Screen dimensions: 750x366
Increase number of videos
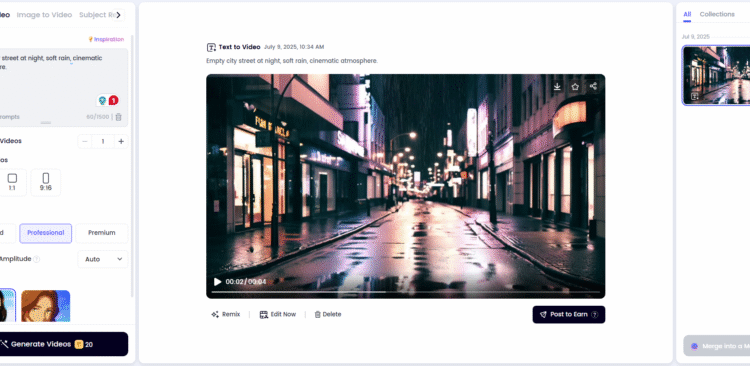[121, 141]
